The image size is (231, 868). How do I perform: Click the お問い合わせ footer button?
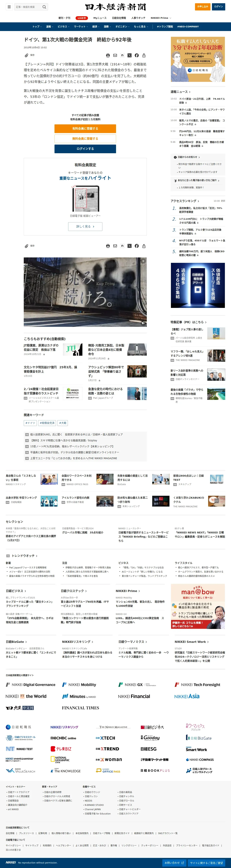174,863
